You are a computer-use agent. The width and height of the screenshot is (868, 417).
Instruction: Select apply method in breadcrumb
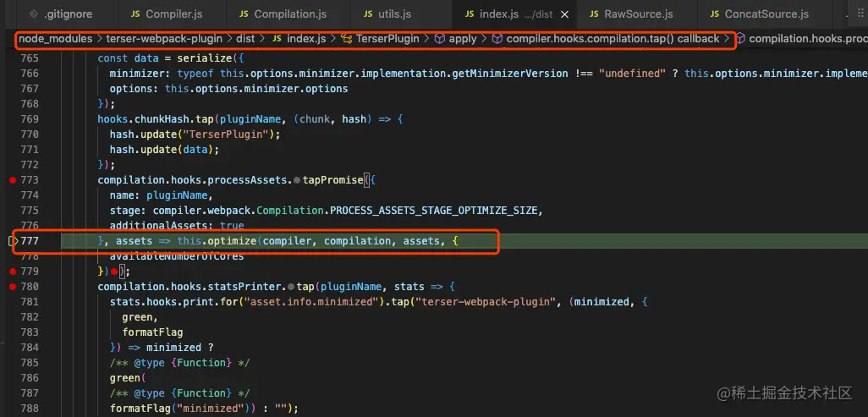click(463, 39)
